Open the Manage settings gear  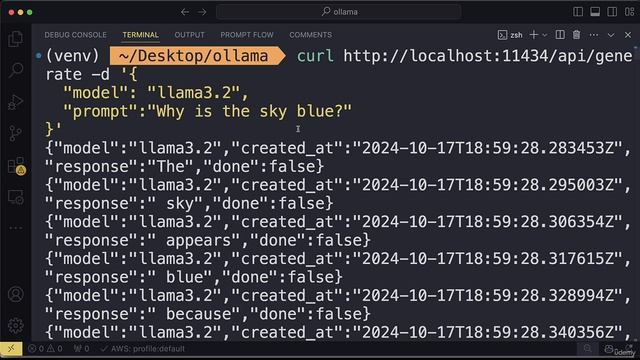[x=16, y=326]
